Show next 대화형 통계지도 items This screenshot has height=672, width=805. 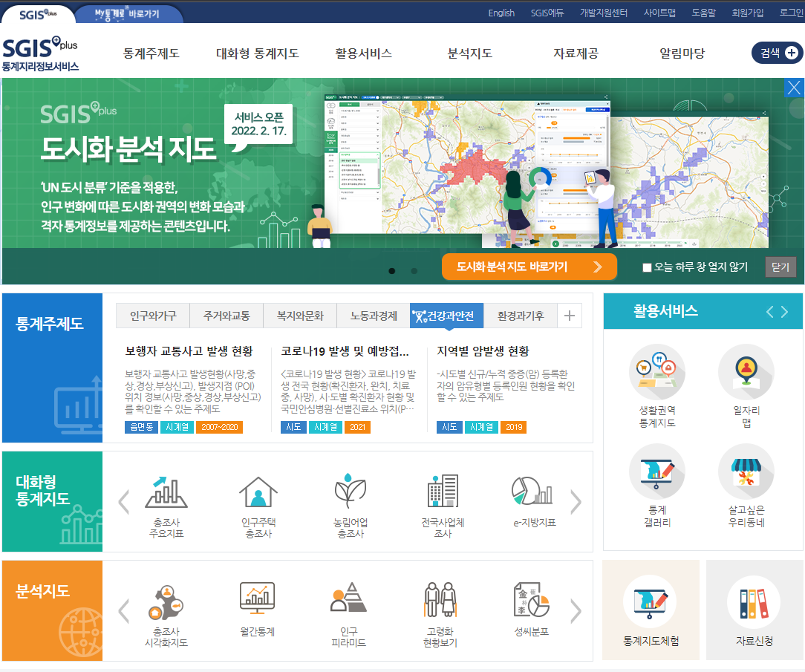[576, 501]
